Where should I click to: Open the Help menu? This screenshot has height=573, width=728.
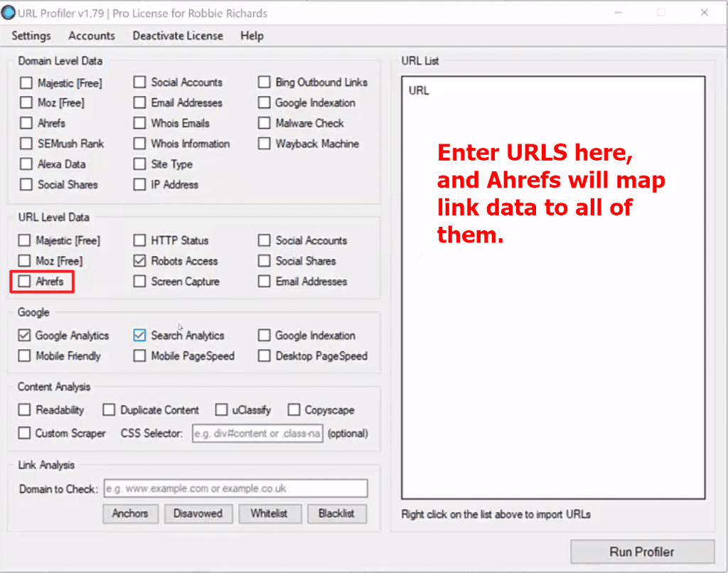(252, 36)
